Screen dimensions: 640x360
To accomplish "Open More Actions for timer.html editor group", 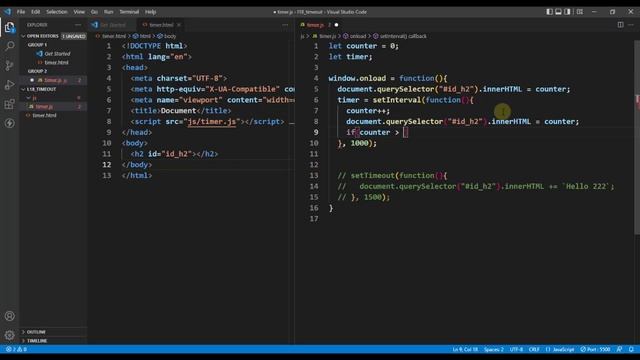I will 285,24.
